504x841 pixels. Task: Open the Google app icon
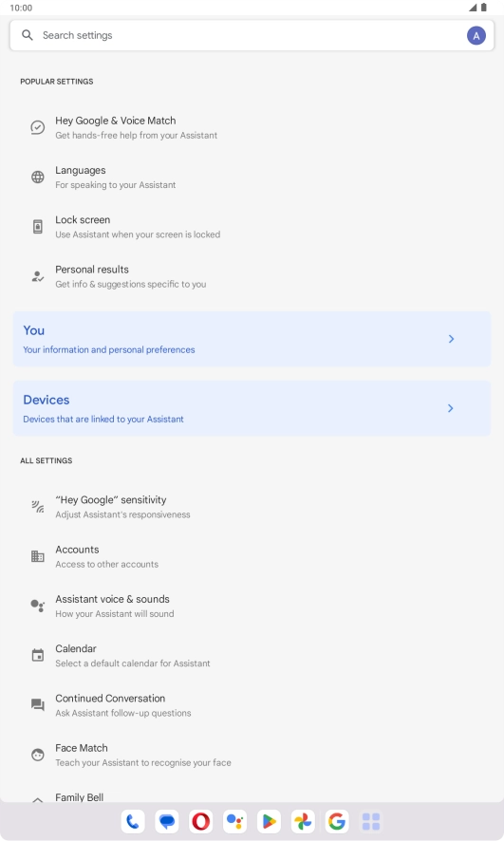pyautogui.click(x=337, y=821)
